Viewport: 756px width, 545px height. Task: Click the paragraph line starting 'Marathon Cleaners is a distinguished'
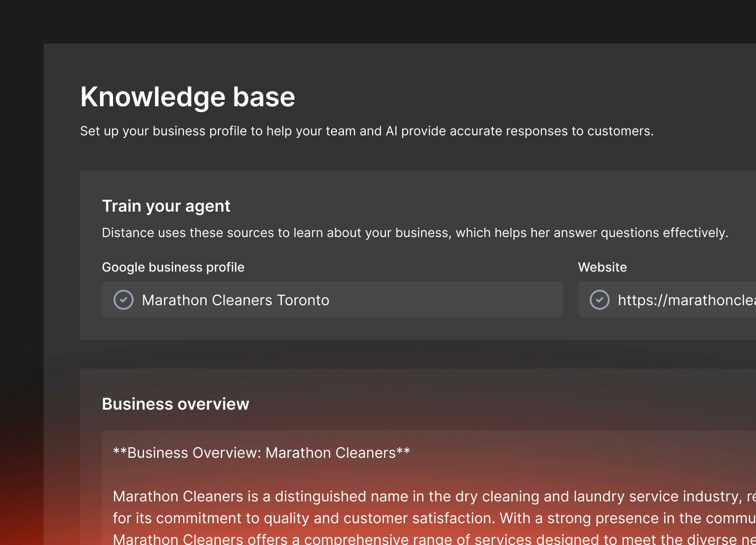point(434,496)
